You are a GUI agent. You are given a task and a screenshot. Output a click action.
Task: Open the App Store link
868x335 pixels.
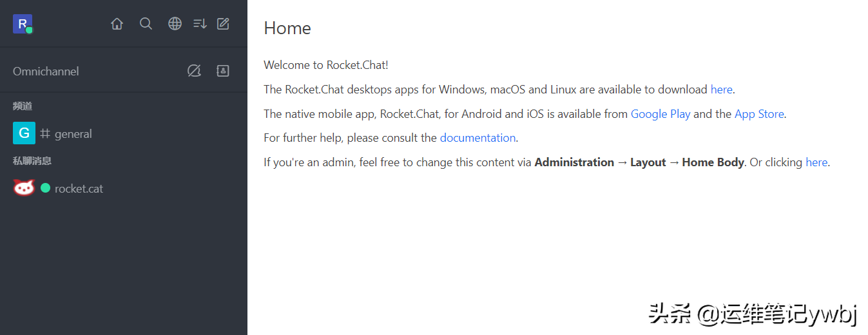[x=759, y=114]
